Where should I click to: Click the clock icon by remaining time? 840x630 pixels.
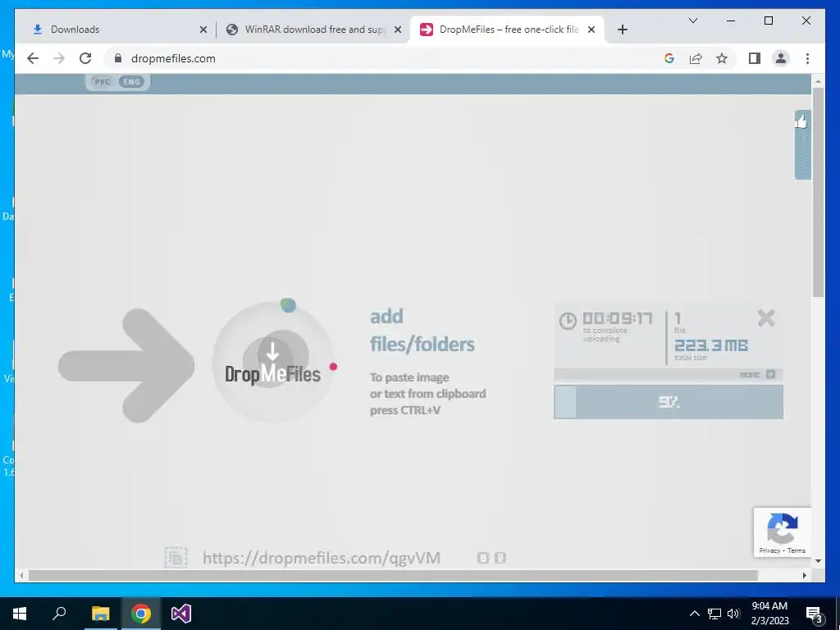(568, 321)
